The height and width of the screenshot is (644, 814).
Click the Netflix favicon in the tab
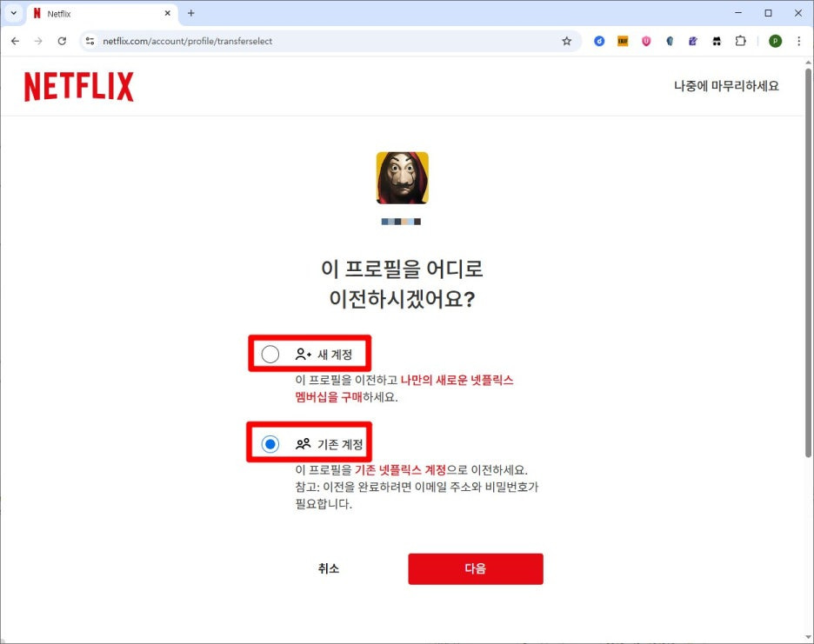point(37,14)
